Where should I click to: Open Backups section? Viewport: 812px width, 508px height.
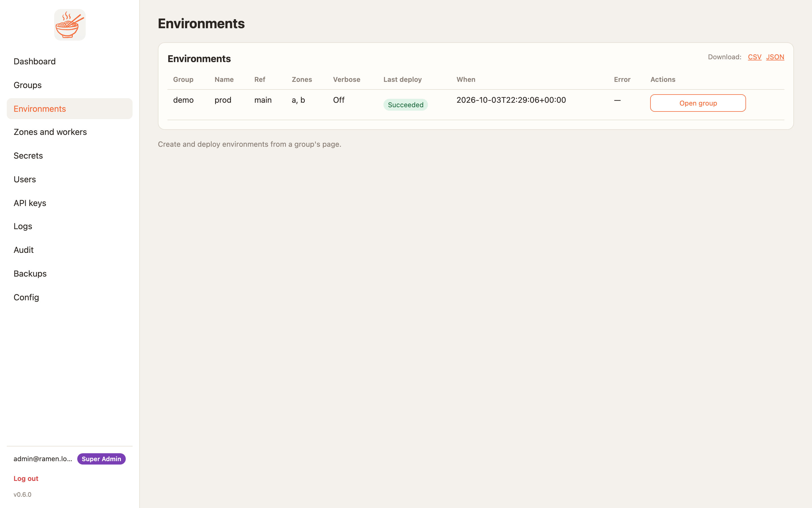point(69,273)
